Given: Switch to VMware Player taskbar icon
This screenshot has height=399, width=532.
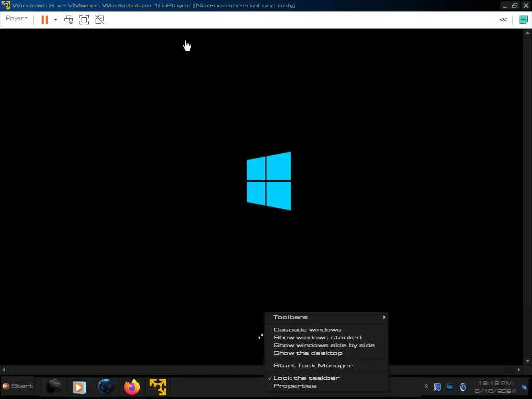Looking at the screenshot, I should [158, 387].
